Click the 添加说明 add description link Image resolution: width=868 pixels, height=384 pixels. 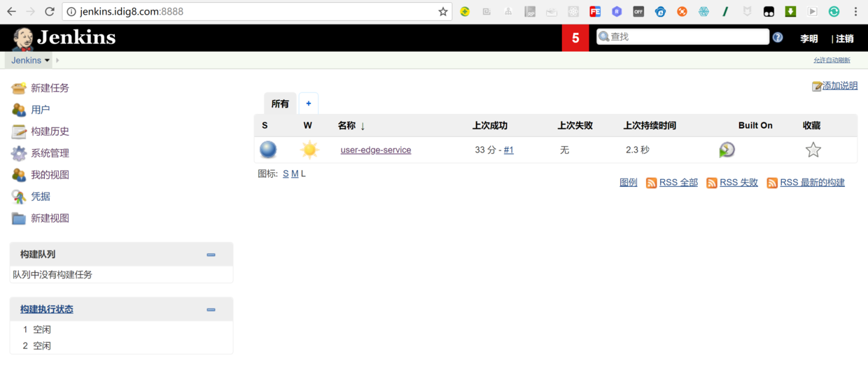(840, 85)
